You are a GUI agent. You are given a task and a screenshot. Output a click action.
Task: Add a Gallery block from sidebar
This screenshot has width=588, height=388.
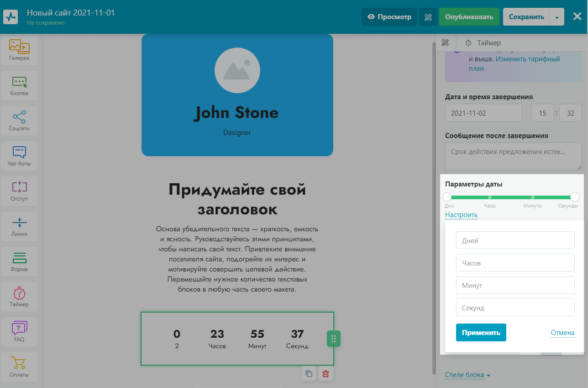coord(19,50)
